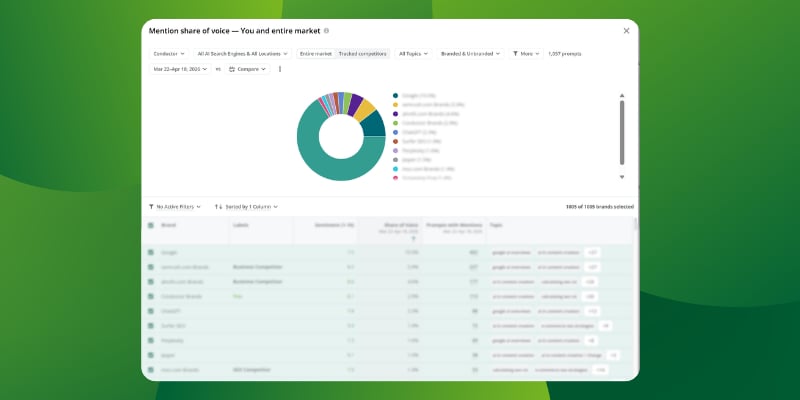Uncheck the semrush.com Brands row checkbox
The width and height of the screenshot is (800, 400).
pos(151,267)
